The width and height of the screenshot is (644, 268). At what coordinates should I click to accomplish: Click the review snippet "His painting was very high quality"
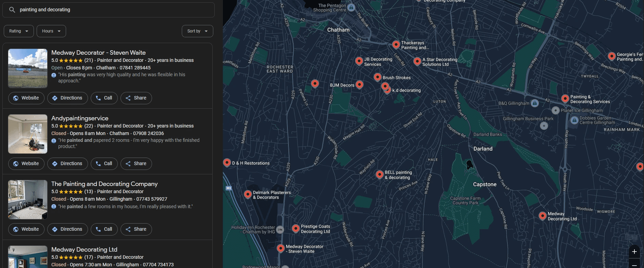point(122,78)
